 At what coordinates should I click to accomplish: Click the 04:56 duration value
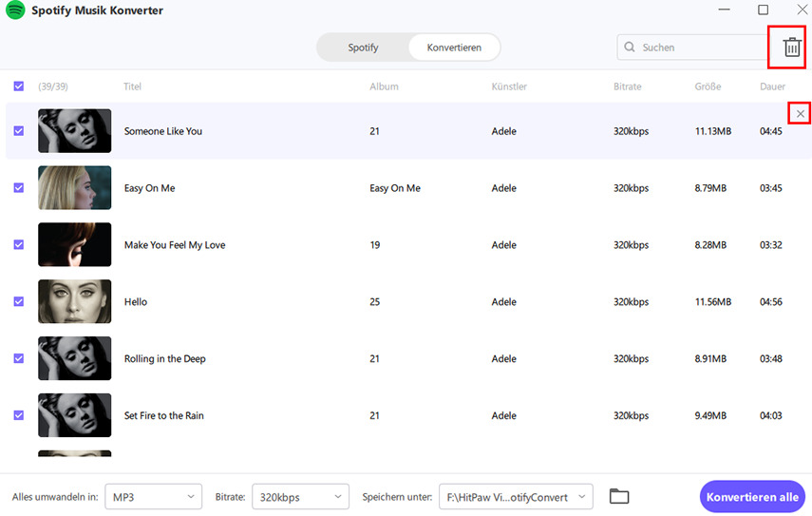click(x=770, y=301)
